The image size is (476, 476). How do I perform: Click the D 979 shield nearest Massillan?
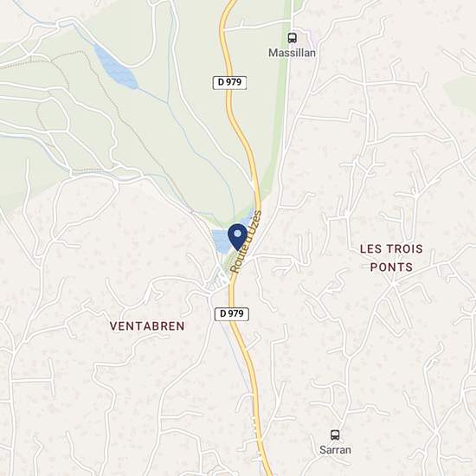(x=230, y=82)
